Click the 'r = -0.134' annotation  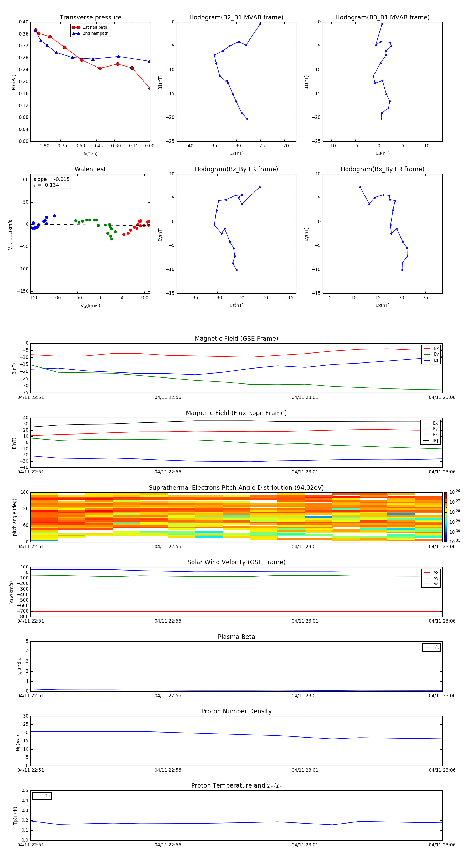tap(47, 185)
